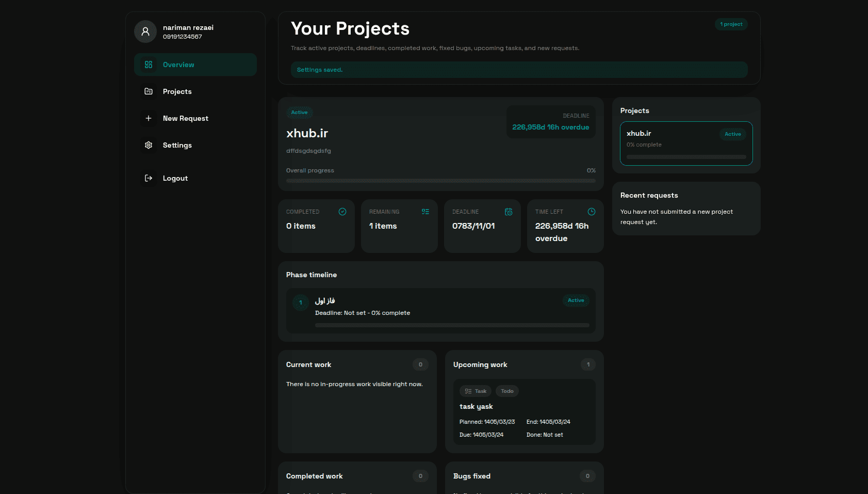The image size is (868, 494).
Task: Click the '0 items' completed value
Action: click(x=301, y=226)
